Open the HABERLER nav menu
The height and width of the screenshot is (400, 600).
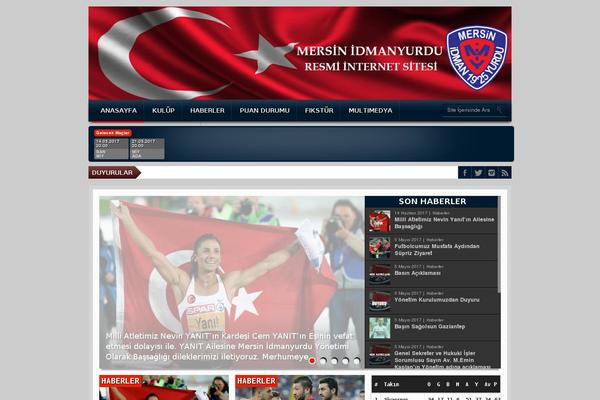click(207, 111)
